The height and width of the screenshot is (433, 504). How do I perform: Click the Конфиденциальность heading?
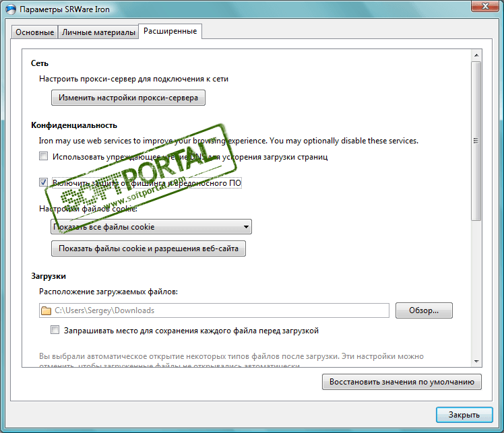tap(74, 125)
